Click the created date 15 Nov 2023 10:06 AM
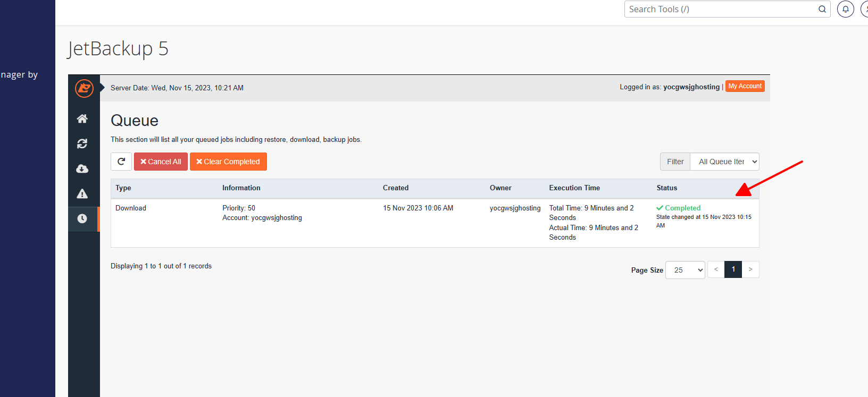 418,208
